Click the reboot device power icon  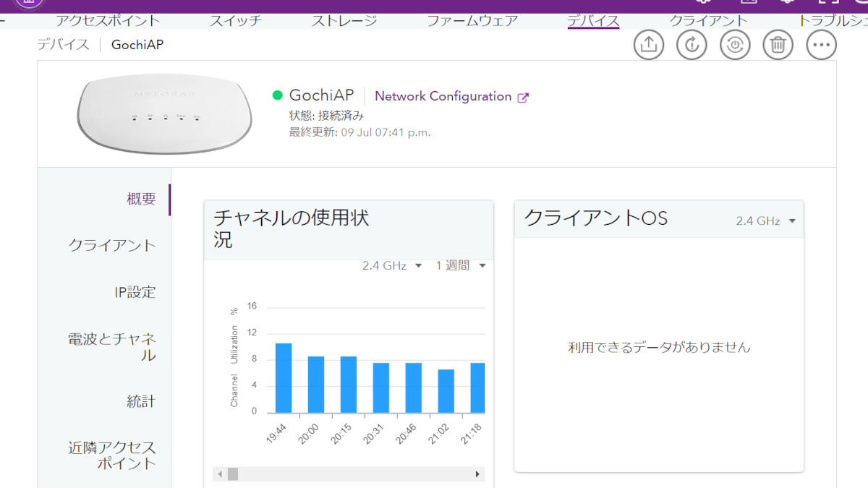click(x=735, y=45)
